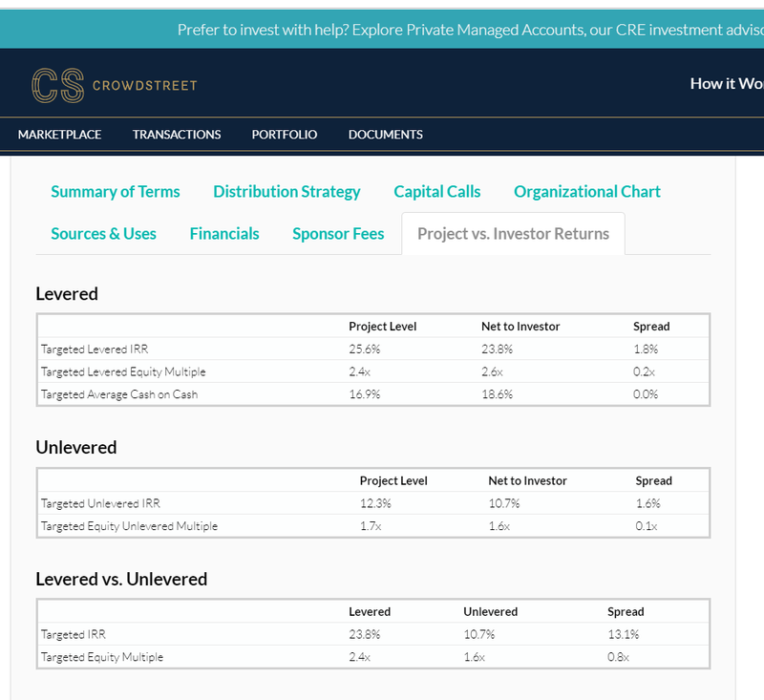Open the Documents navigation item
The width and height of the screenshot is (764, 700).
[x=386, y=135]
